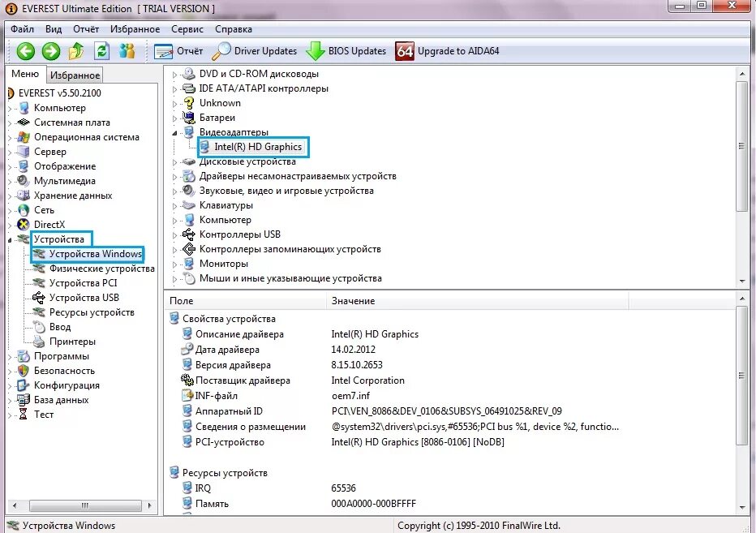Click the База данных icon
This screenshot has height=533, width=756.
pos(24,400)
